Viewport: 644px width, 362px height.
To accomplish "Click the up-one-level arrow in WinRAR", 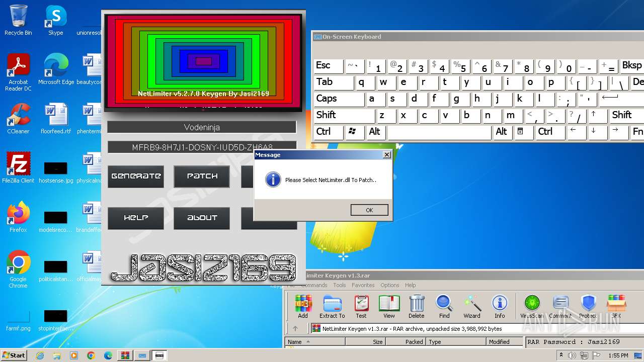I will [295, 329].
